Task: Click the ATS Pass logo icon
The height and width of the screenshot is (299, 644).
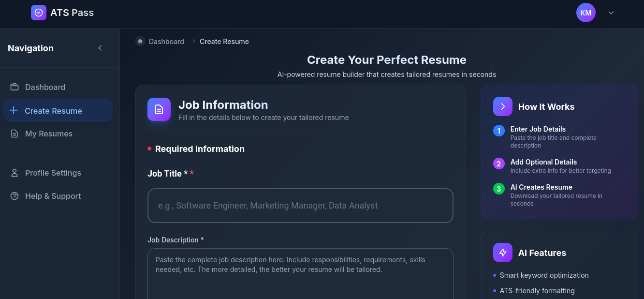Action: pos(39,13)
